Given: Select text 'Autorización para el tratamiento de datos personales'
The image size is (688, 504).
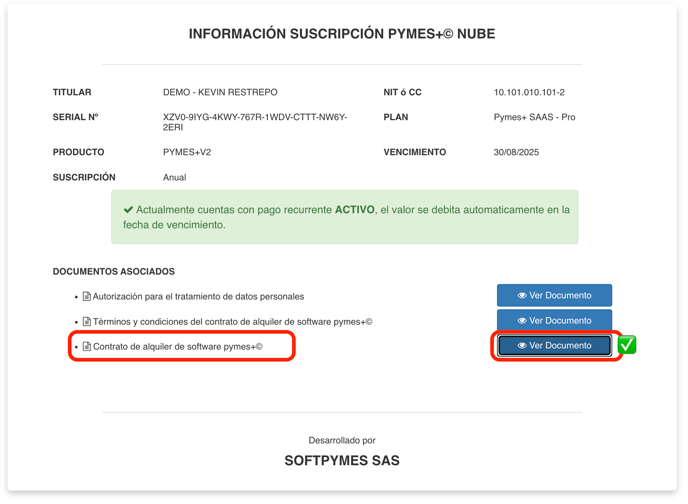Looking at the screenshot, I should 198,297.
